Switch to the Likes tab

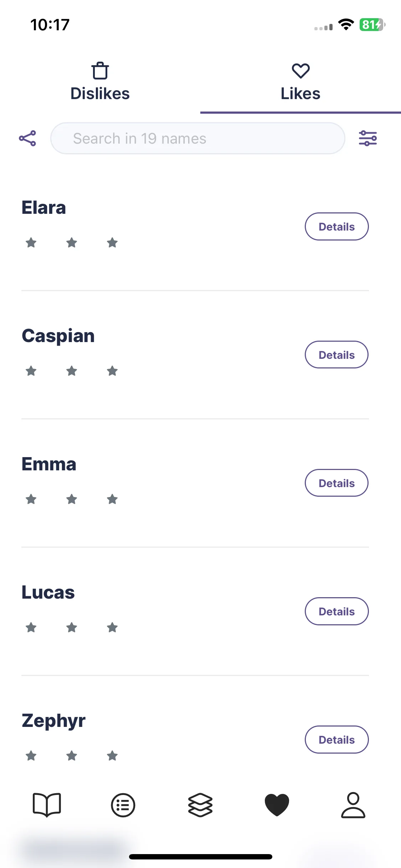tap(300, 82)
